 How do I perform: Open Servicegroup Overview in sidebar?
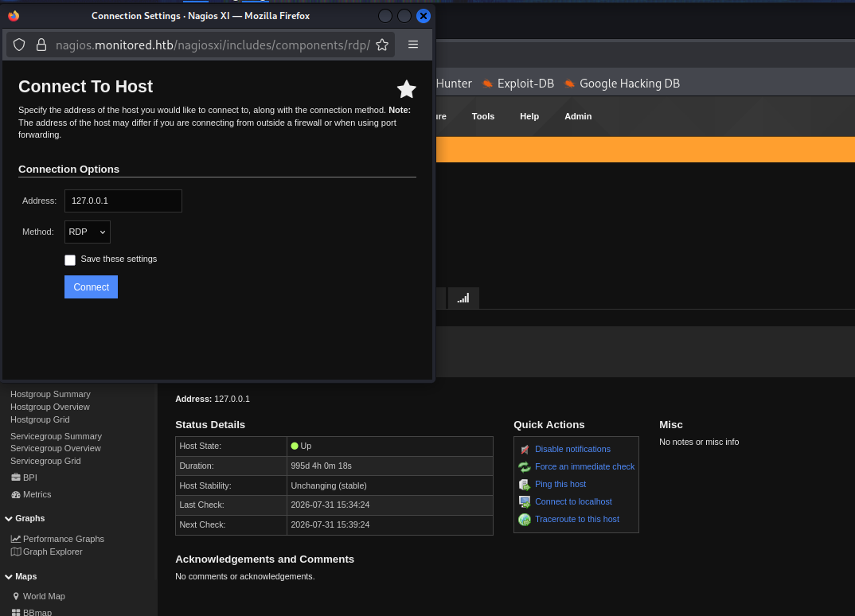[x=56, y=448]
